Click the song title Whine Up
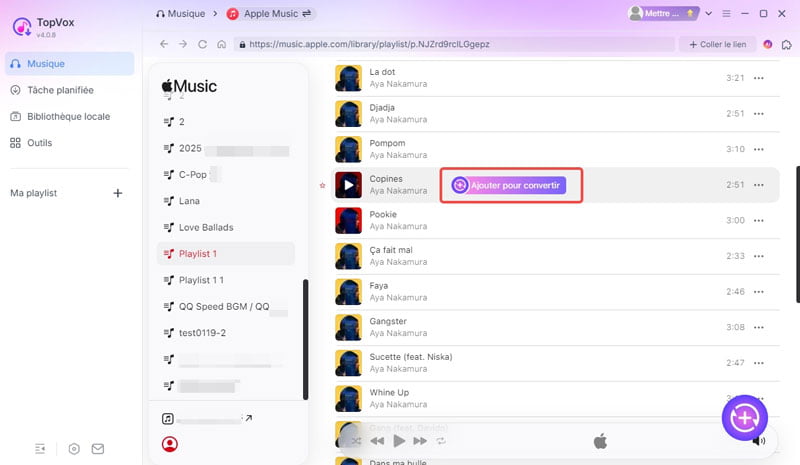800x465 pixels. (389, 393)
